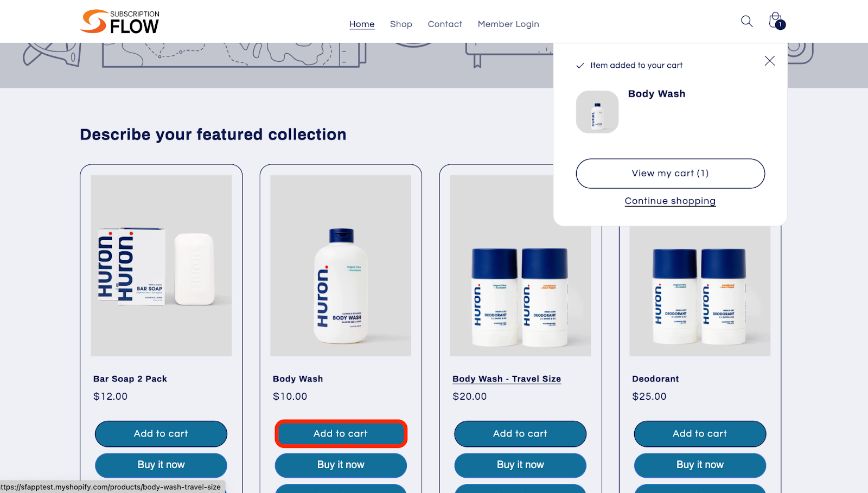
Task: Close the cart notification popup
Action: 769,61
